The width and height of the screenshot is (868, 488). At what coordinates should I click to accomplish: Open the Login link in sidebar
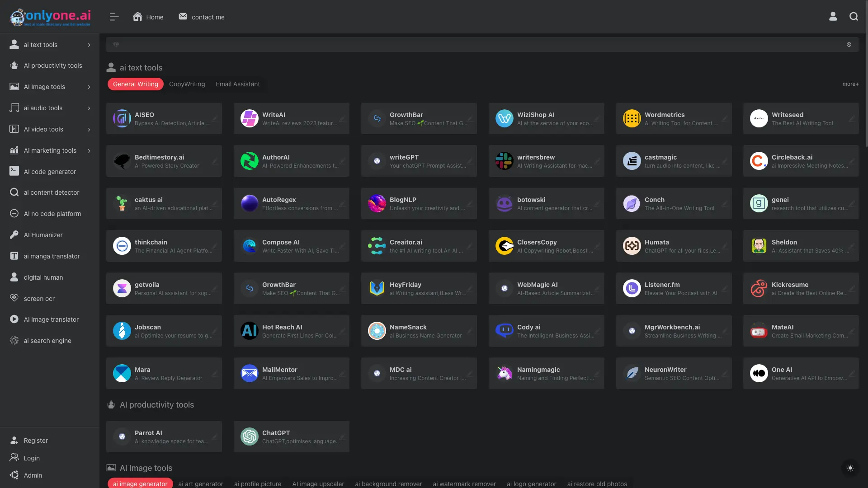pos(32,458)
